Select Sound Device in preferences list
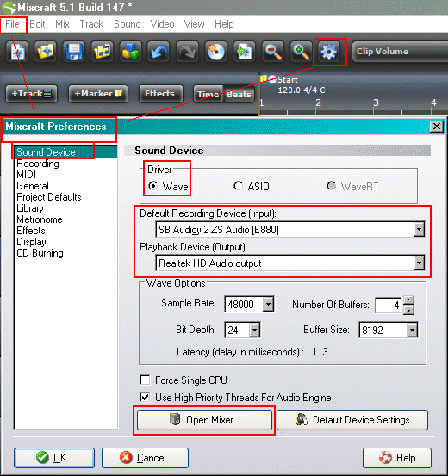 coord(65,151)
